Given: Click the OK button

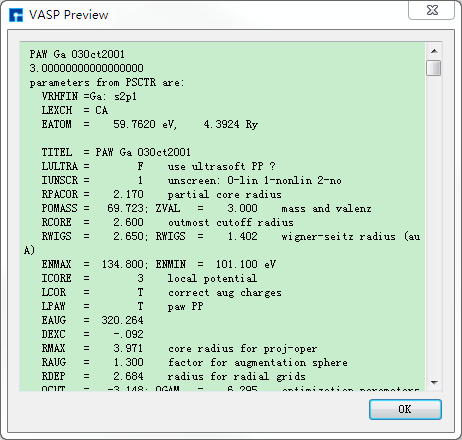Looking at the screenshot, I should (405, 409).
